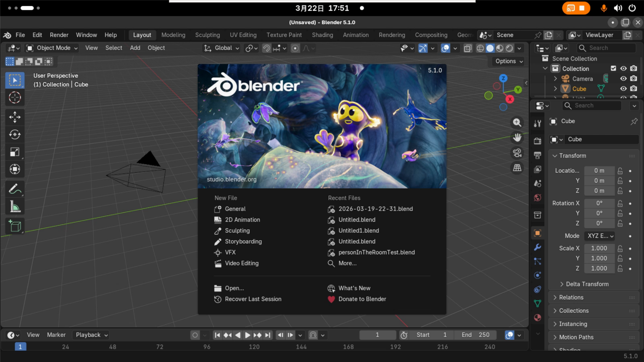Lock the Location X channel
The width and height of the screenshot is (644, 362).
point(620,171)
